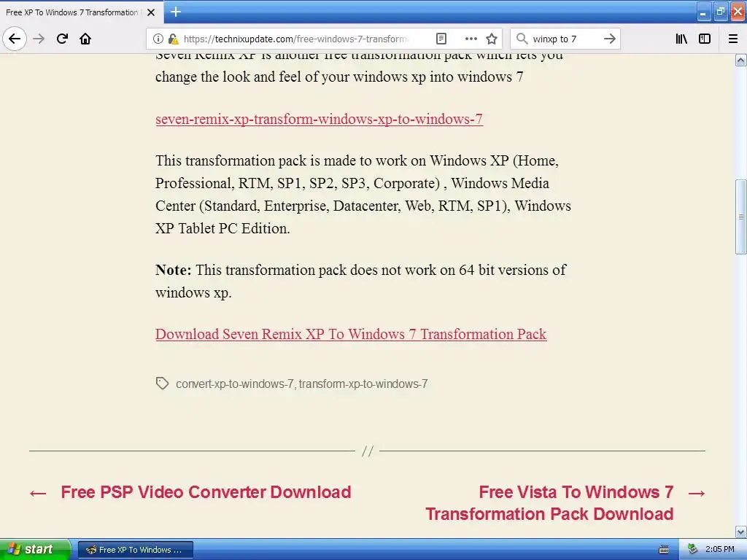Open the Firefox home page
This screenshot has width=747, height=560.
point(85,39)
